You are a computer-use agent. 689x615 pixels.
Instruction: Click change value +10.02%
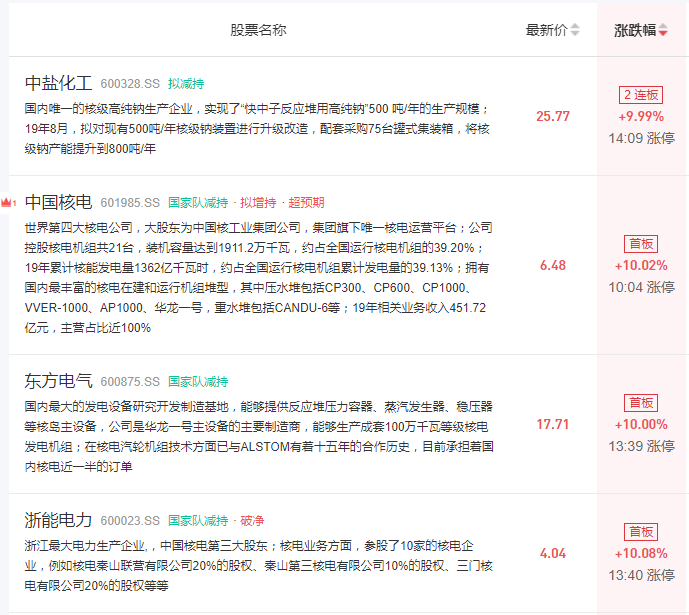click(x=641, y=265)
